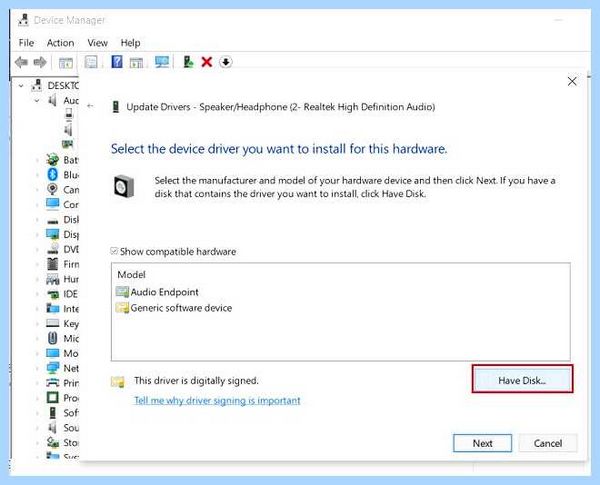Toggle Show compatible hardware checkbox
Screen dimensions: 600x485
pos(114,251)
